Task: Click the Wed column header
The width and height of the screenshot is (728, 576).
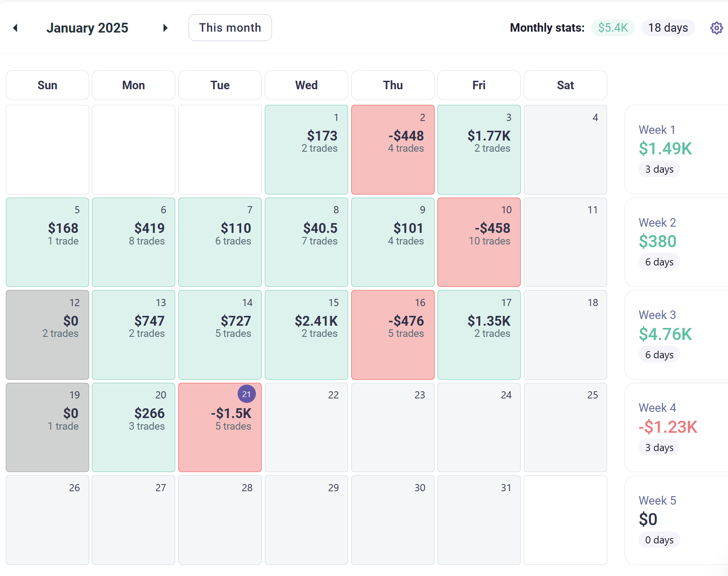Action: click(306, 85)
